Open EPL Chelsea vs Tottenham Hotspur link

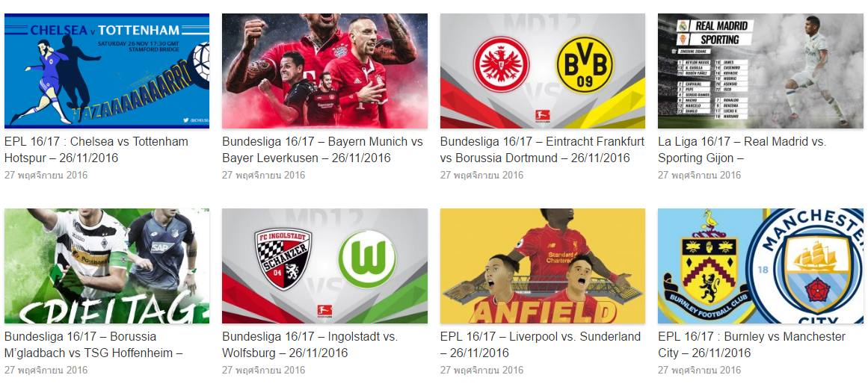(96, 150)
